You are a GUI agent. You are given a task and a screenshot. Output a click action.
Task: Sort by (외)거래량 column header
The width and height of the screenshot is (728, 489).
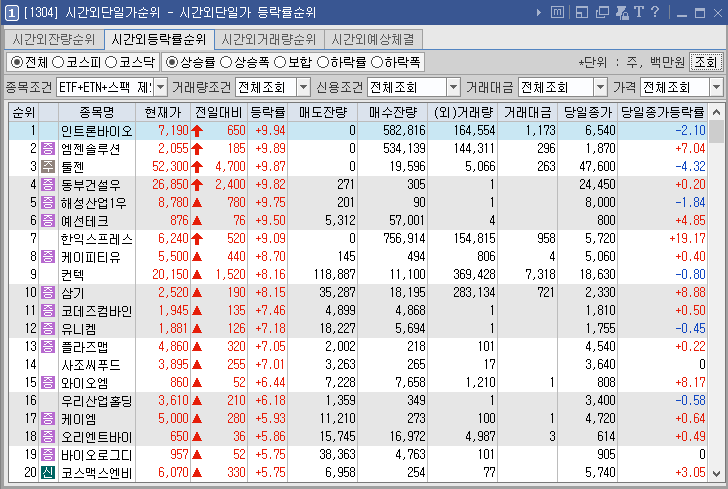click(462, 112)
